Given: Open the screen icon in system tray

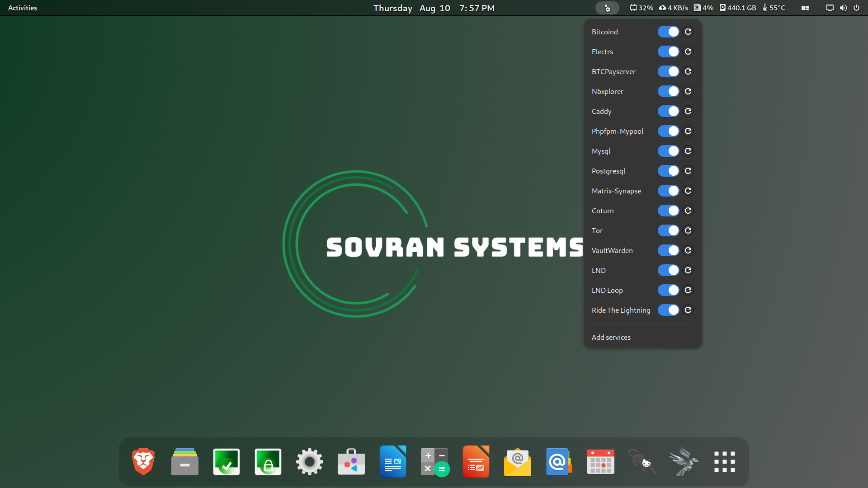Looking at the screenshot, I should tap(830, 8).
